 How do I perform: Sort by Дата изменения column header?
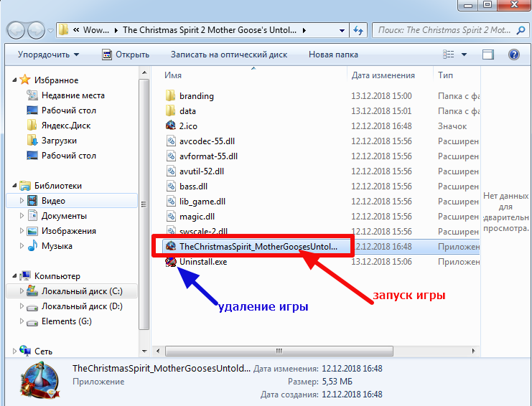[x=383, y=75]
